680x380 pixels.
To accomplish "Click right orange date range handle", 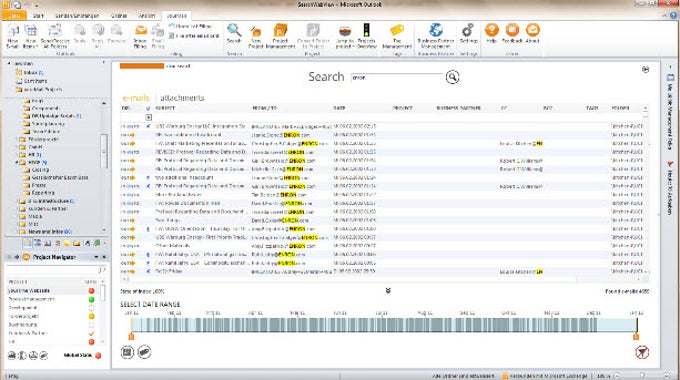I will [x=636, y=336].
